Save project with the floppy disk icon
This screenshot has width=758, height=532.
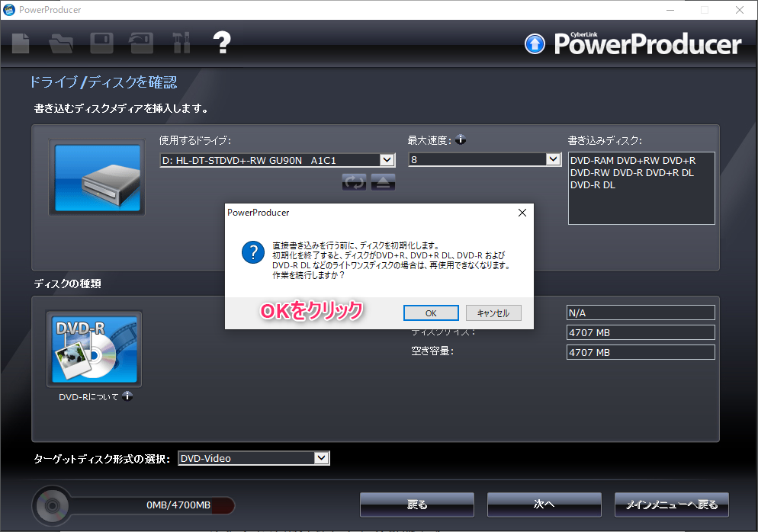(x=101, y=43)
